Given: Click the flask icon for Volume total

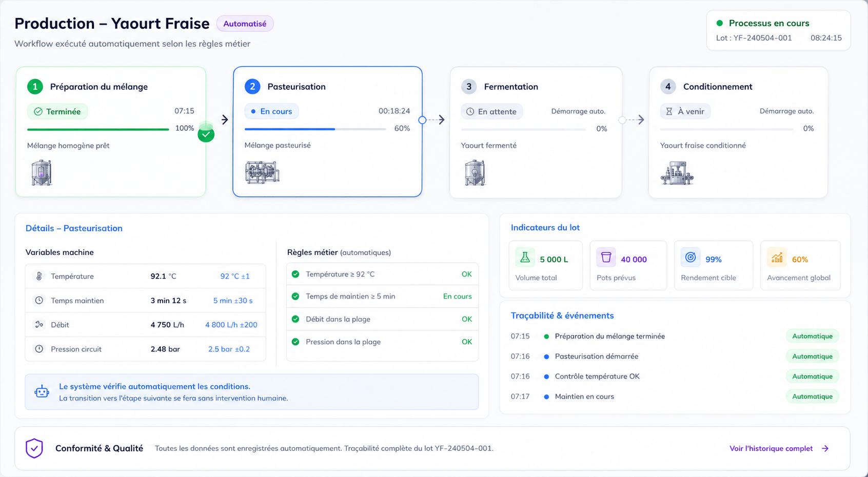Looking at the screenshot, I should [x=525, y=257].
